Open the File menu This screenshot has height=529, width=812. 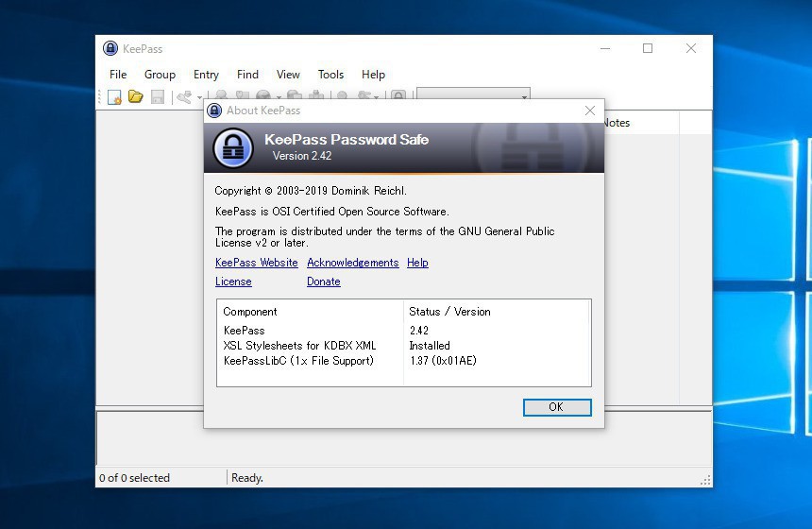tap(118, 75)
